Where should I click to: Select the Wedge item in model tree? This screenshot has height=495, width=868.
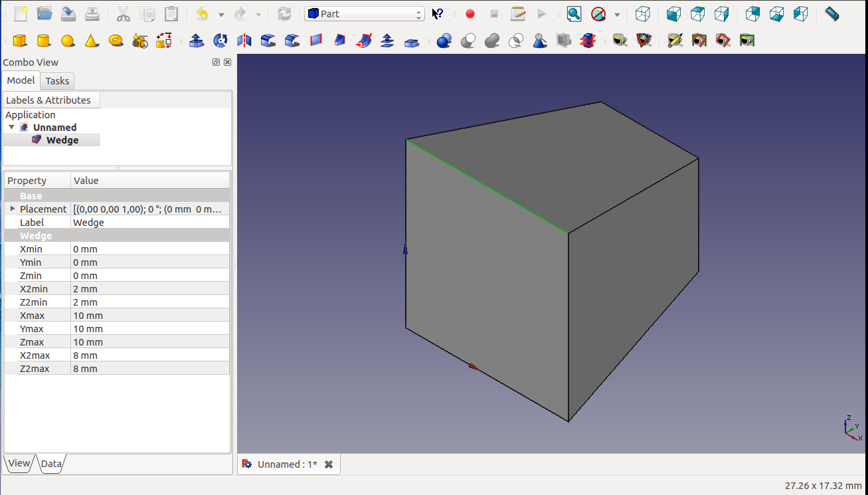pos(62,140)
